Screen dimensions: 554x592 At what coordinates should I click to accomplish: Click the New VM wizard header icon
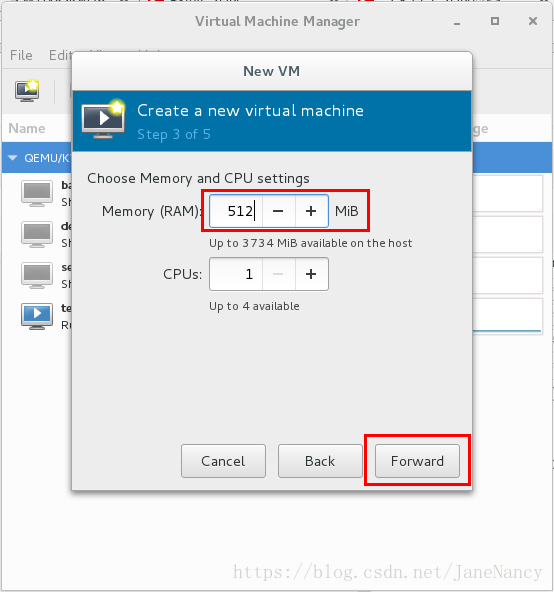[103, 119]
